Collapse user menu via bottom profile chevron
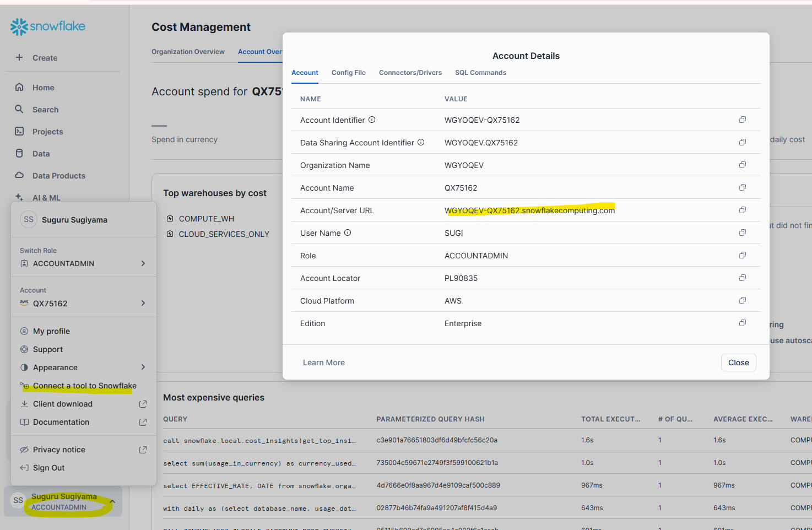 pyautogui.click(x=112, y=501)
